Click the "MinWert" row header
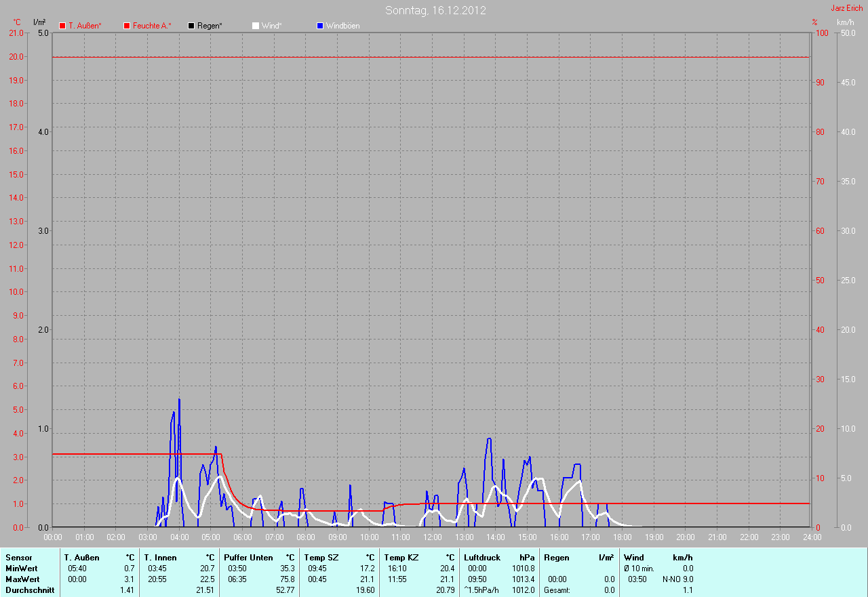Viewport: 868px width, 597px height. click(22, 569)
